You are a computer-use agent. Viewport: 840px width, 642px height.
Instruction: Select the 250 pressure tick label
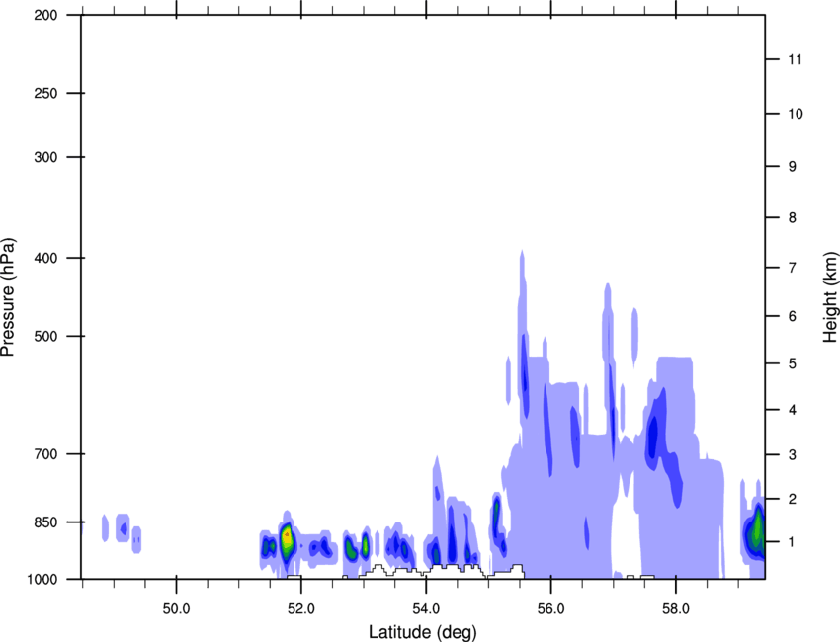pyautogui.click(x=45, y=93)
